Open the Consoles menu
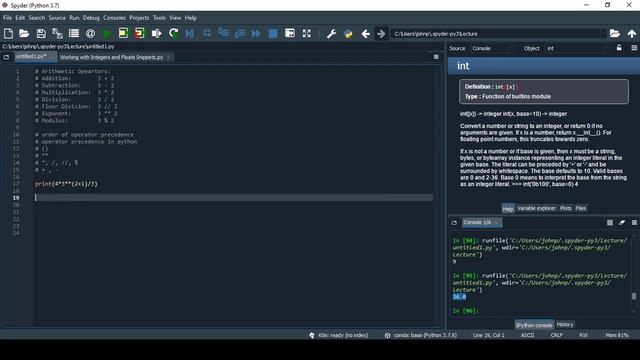The image size is (640, 360). [x=114, y=18]
